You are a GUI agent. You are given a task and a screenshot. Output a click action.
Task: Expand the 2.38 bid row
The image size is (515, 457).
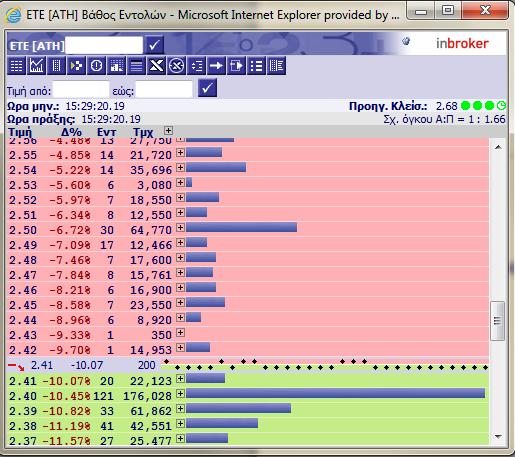pyautogui.click(x=180, y=423)
